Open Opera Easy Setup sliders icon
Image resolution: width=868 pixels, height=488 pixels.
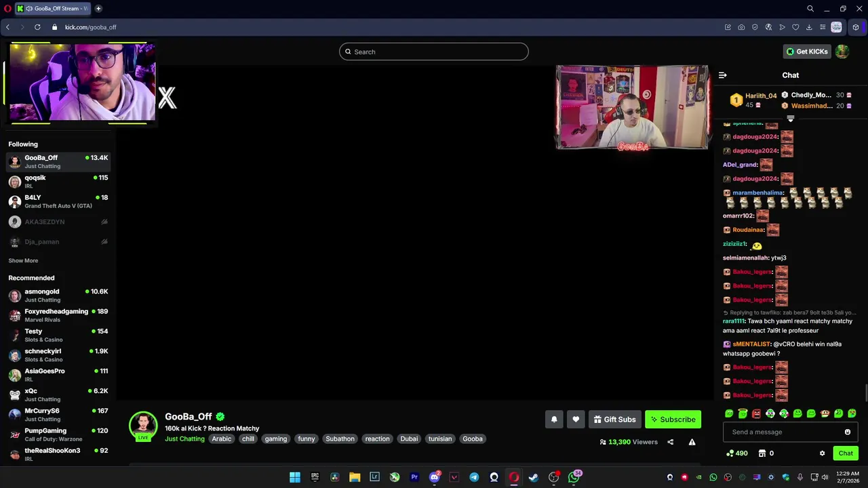click(x=823, y=27)
